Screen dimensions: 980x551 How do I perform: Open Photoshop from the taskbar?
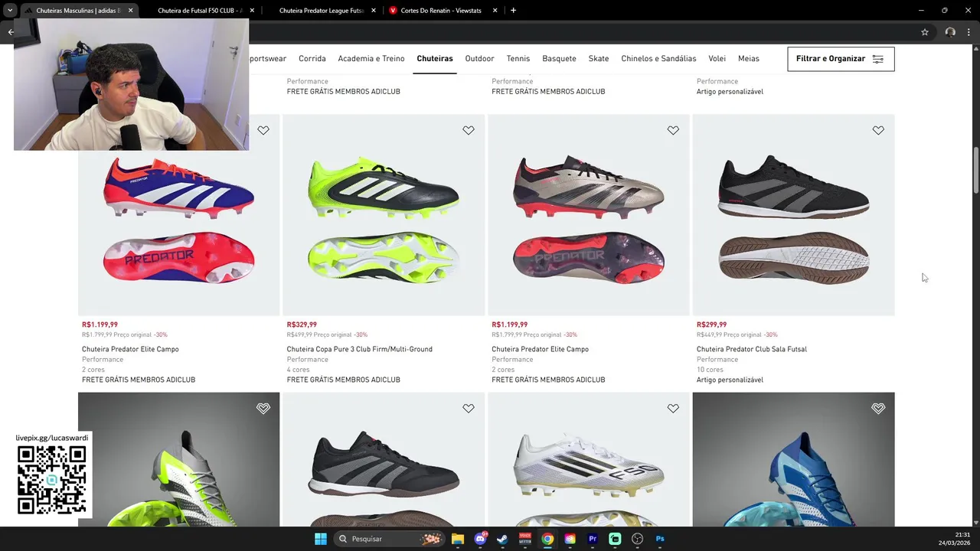click(x=660, y=539)
